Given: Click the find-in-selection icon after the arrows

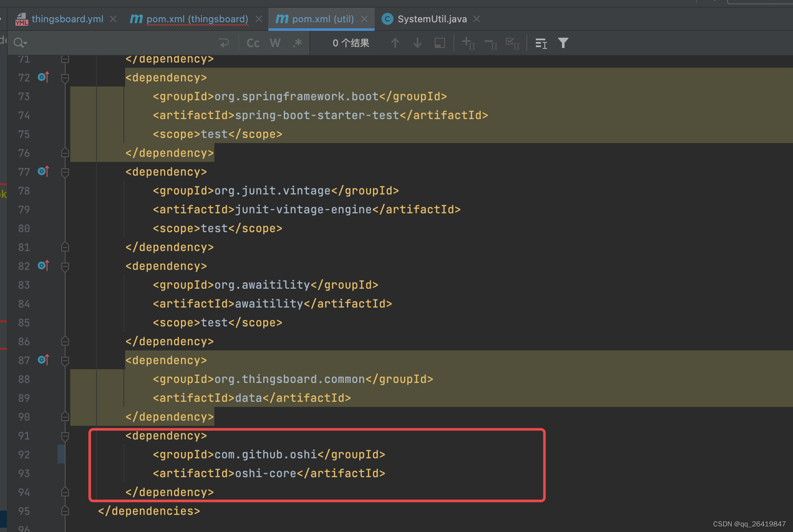Looking at the screenshot, I should (x=439, y=43).
